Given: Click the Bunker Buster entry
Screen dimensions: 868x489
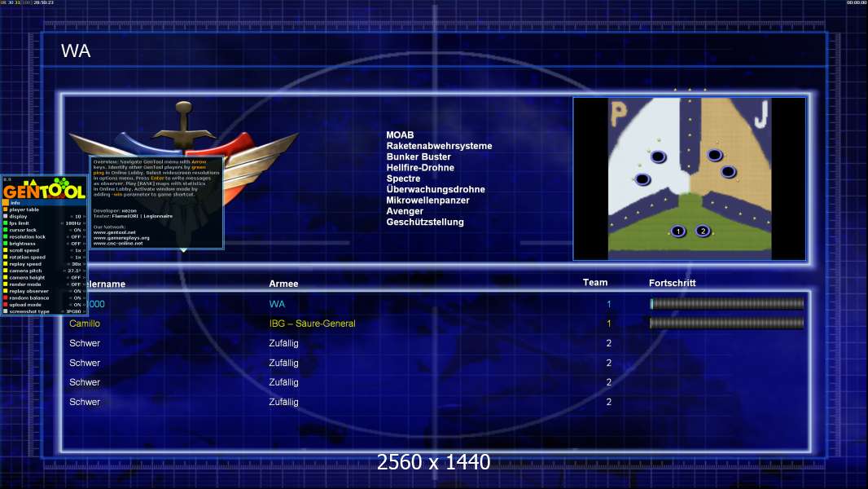Looking at the screenshot, I should click(419, 156).
